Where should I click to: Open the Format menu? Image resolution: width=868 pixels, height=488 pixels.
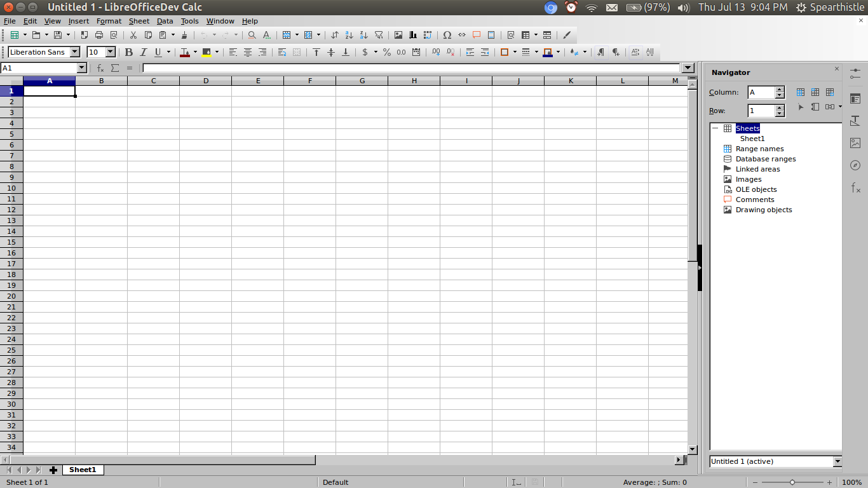[x=109, y=21]
